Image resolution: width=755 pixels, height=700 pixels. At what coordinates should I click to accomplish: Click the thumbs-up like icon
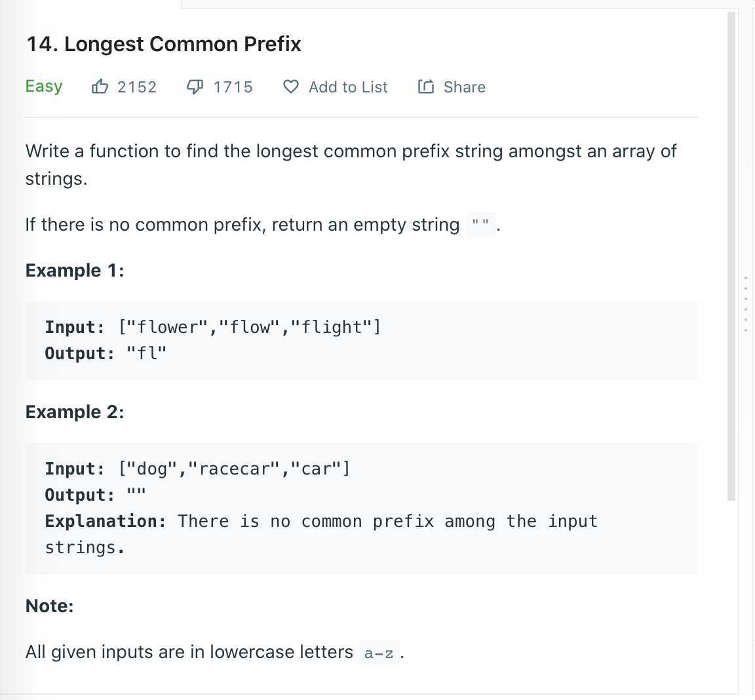coord(100,87)
